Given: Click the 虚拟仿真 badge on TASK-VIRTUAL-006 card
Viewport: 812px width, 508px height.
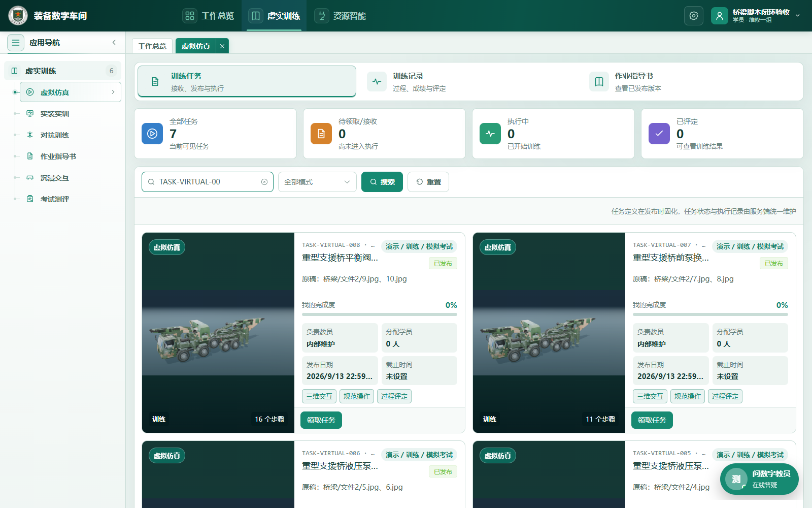Looking at the screenshot, I should point(167,456).
